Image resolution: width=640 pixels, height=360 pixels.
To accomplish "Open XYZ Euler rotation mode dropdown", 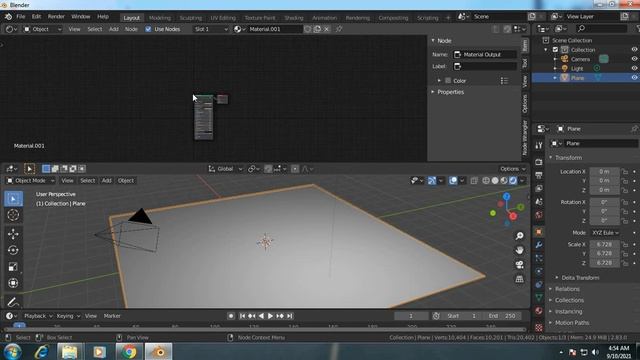I will 605,232.
